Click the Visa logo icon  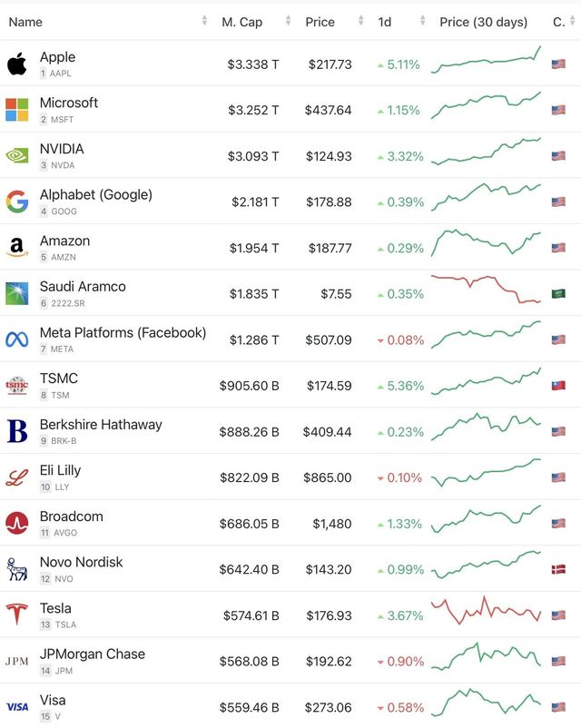[16, 706]
